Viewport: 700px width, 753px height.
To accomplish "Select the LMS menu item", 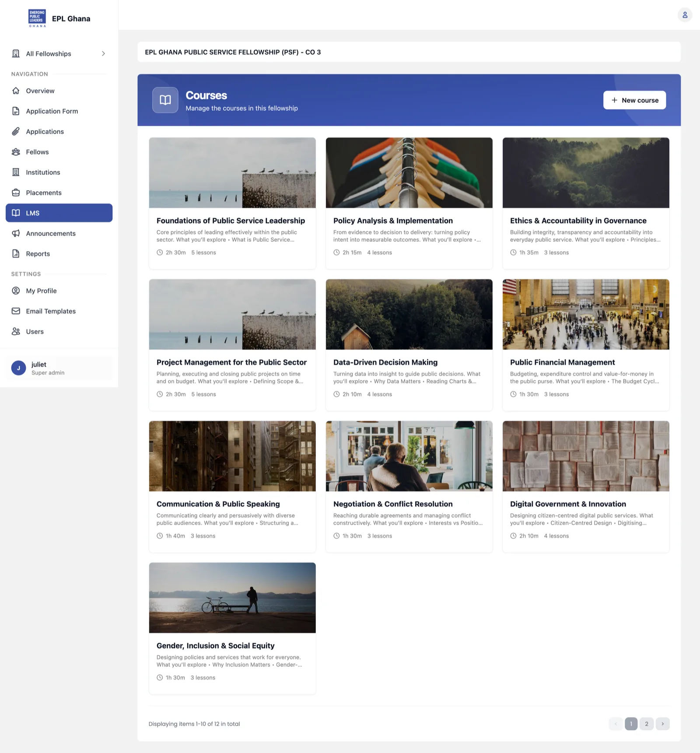I will pos(59,213).
